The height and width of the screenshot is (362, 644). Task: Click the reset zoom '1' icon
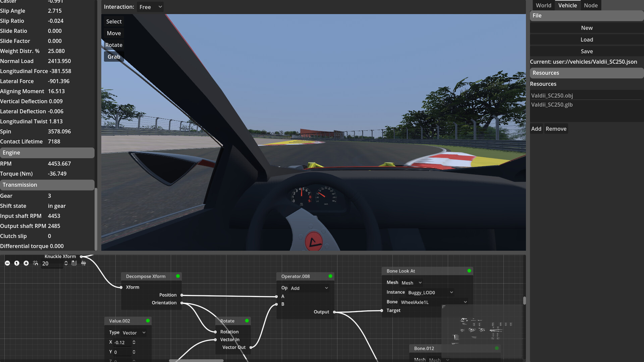17,263
